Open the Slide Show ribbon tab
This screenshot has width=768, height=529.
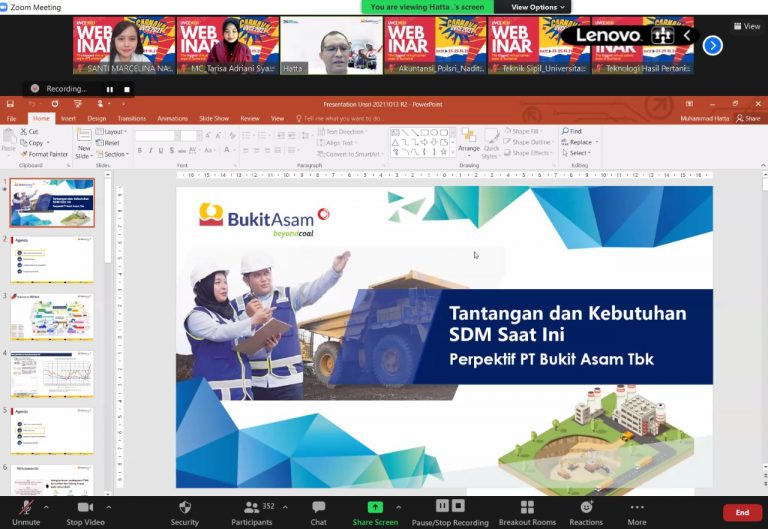pos(214,119)
